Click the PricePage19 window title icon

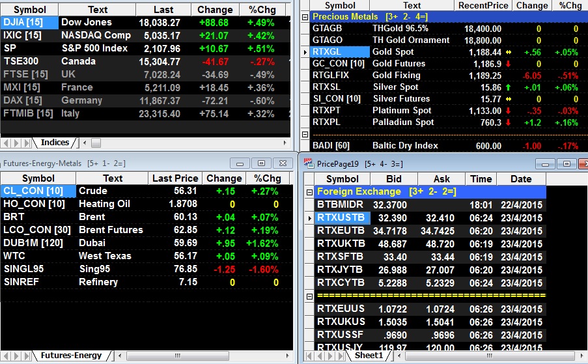click(x=308, y=163)
